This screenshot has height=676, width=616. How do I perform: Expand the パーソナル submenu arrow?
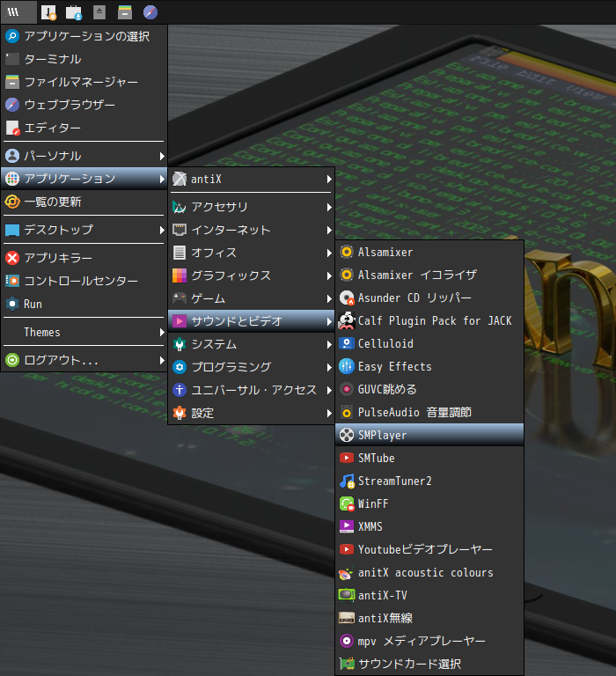pos(162,156)
